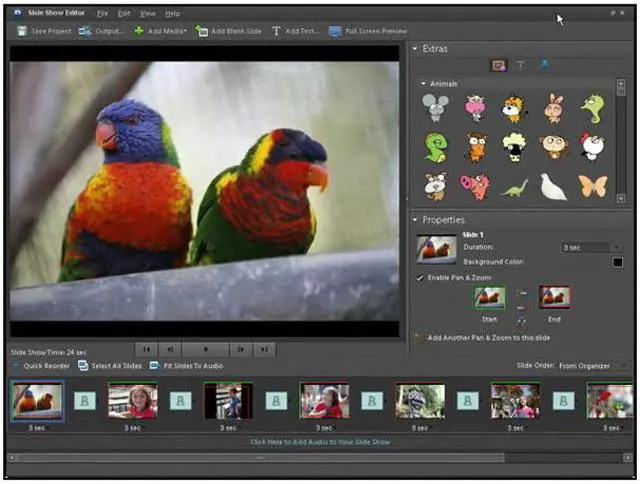
Task: Collapse the Extras panel
Action: click(415, 49)
